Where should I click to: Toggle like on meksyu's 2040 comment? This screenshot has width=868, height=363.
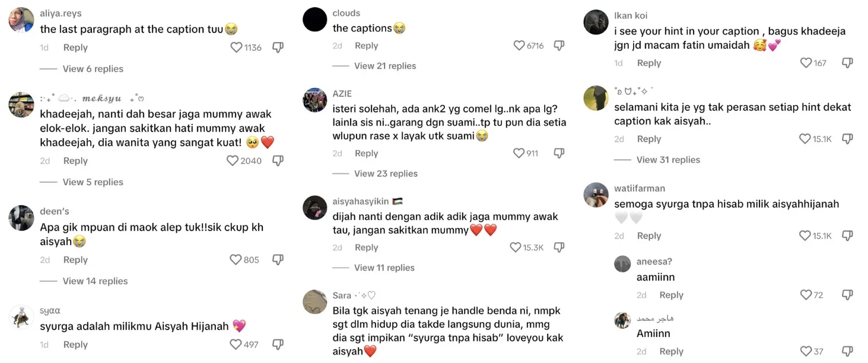233,161
